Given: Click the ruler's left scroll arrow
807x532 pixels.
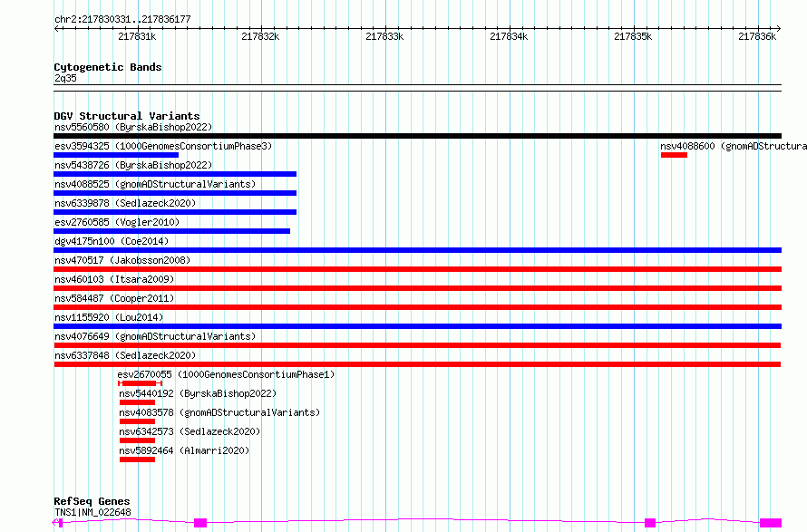Looking at the screenshot, I should 56,29.
